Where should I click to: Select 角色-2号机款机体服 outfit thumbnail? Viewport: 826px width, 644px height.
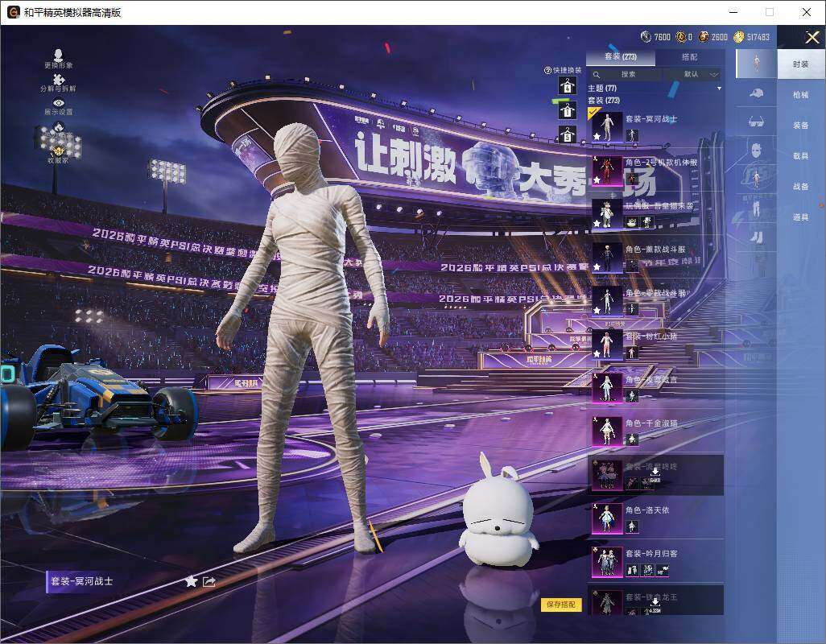[x=607, y=171]
